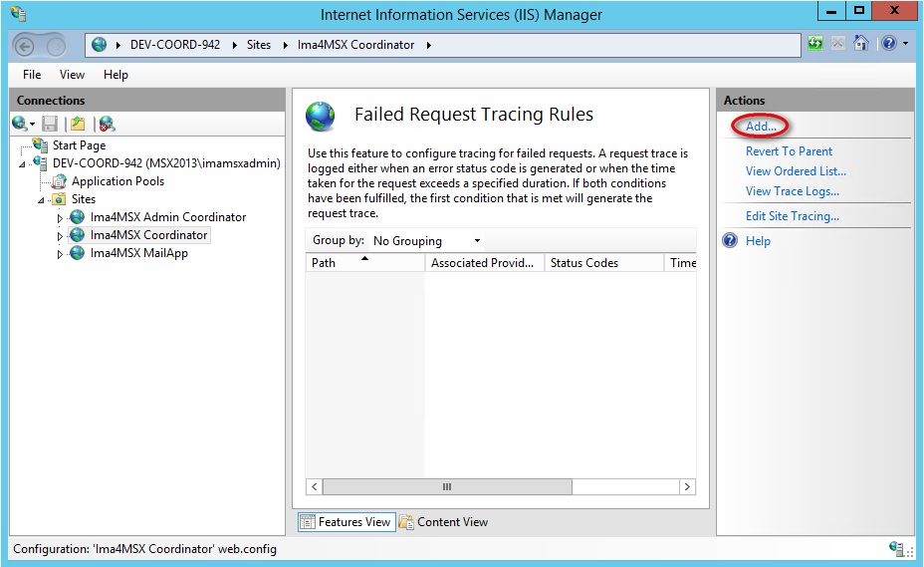This screenshot has width=924, height=567.
Task: Sort by the Time column header
Action: 680,262
